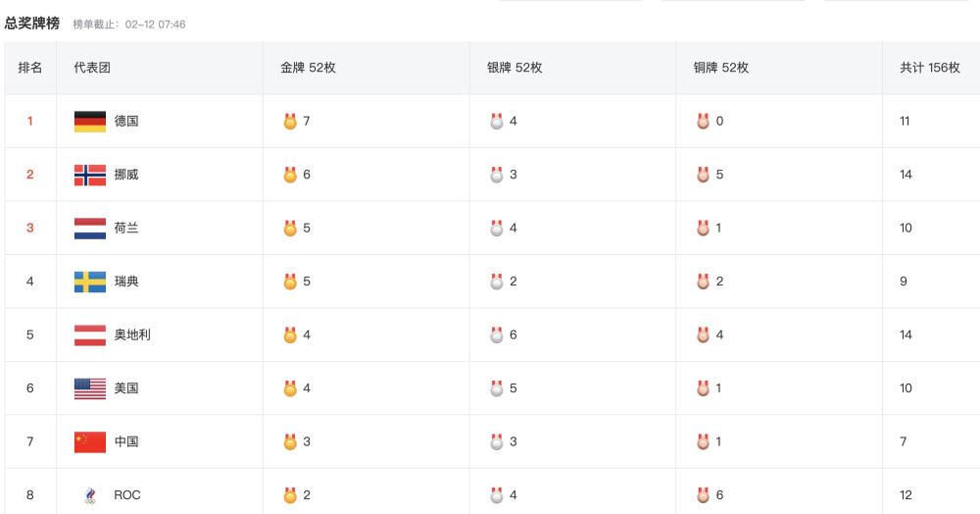Click the 铜牌 52枚 column header

click(720, 68)
